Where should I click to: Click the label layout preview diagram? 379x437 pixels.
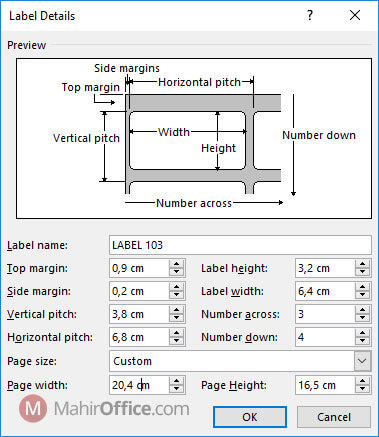[x=194, y=138]
